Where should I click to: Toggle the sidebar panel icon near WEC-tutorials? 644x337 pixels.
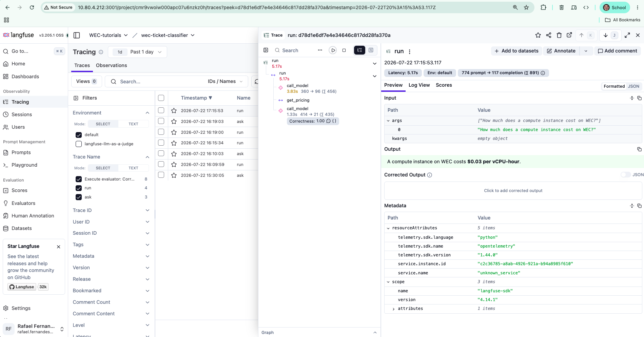pyautogui.click(x=77, y=35)
